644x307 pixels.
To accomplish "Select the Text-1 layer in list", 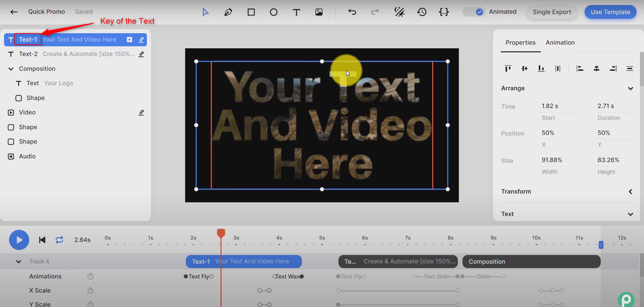I will click(x=75, y=40).
